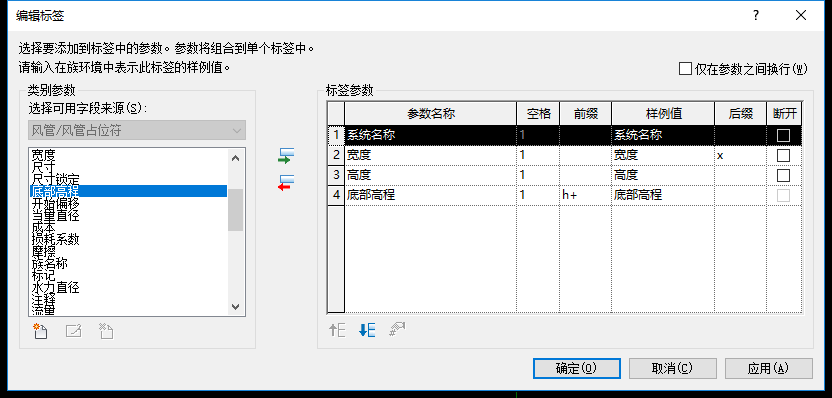This screenshot has height=398, width=832.
Task: Edit the 样例值 cell of 宽度 row
Action: [x=663, y=155]
